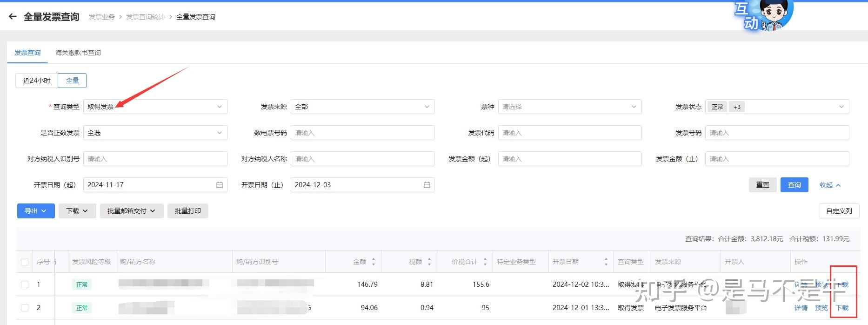Focus the 发票号码 input field
The height and width of the screenshot is (325, 868).
pos(777,133)
